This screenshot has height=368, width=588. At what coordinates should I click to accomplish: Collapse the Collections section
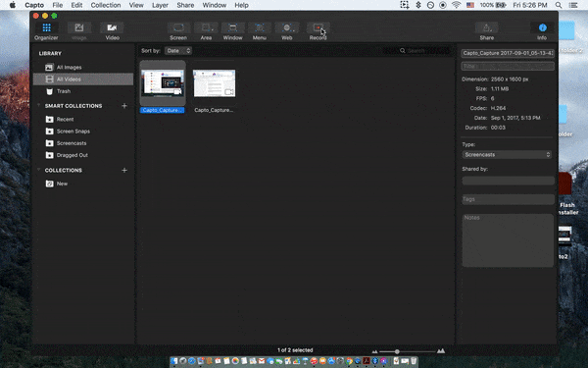[38, 170]
